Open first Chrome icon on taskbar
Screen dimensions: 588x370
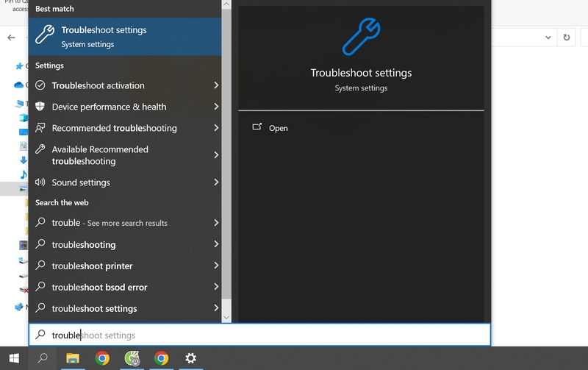[x=102, y=358]
